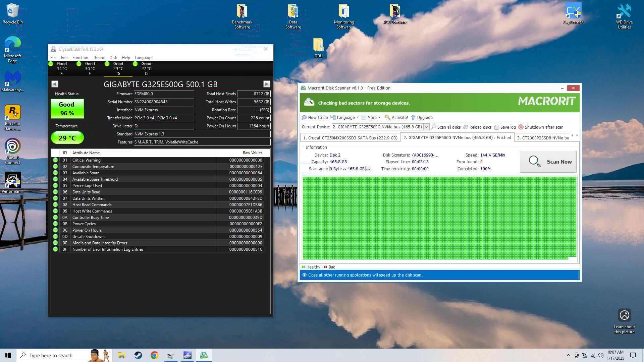The image size is (644, 362).
Task: Click Steam icon in taskbar
Action: pos(138,355)
